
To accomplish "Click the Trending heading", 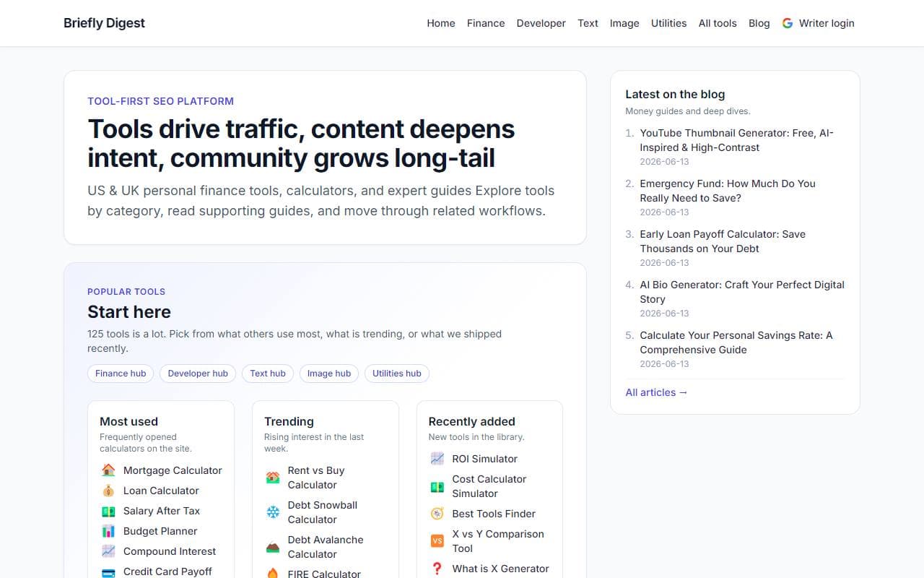I will click(x=289, y=421).
